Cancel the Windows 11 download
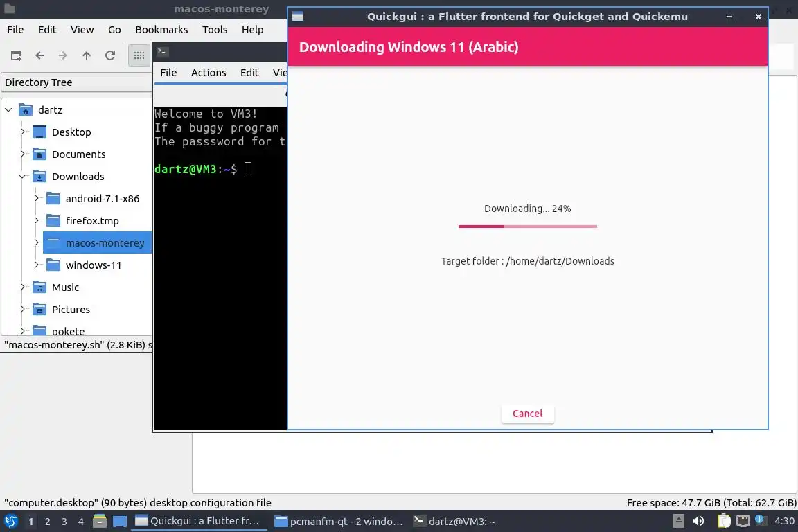Viewport: 798px width, 532px height. (527, 414)
